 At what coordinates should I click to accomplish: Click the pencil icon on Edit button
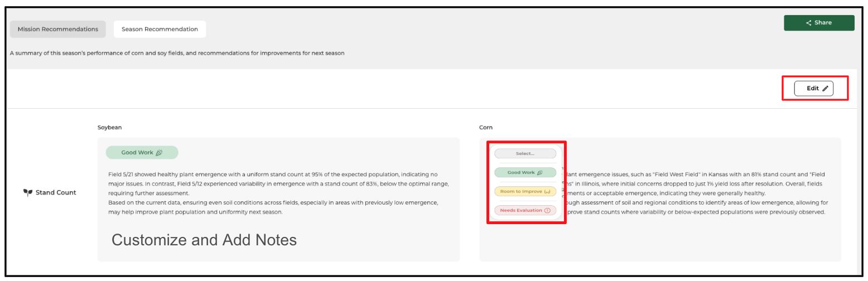point(825,89)
